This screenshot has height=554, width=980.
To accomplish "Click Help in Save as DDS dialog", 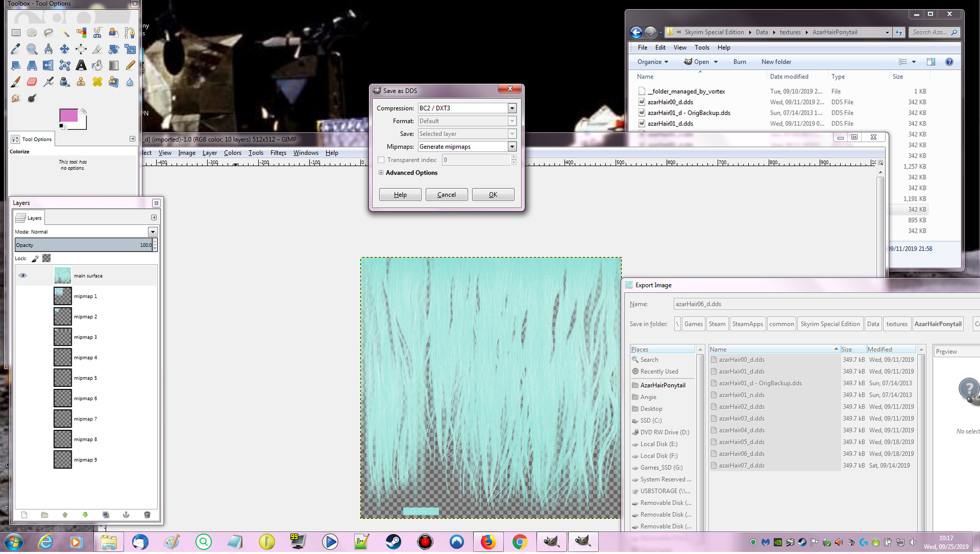I will point(400,194).
